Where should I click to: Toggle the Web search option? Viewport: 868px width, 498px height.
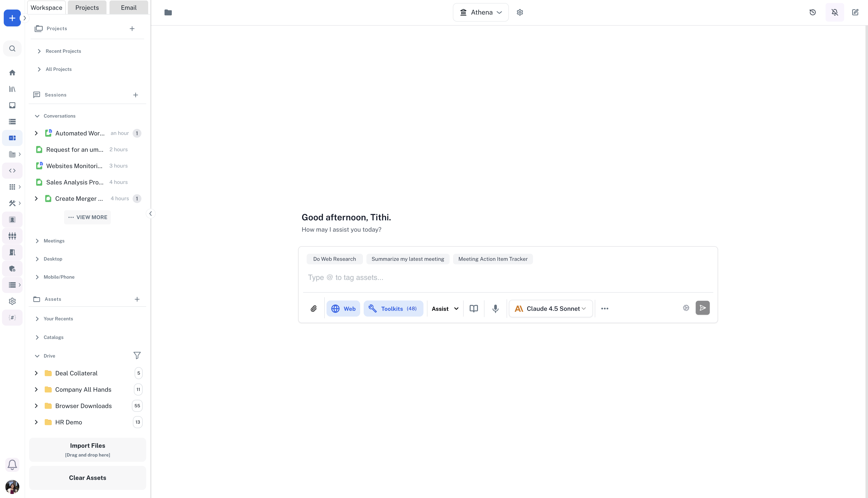pyautogui.click(x=343, y=309)
